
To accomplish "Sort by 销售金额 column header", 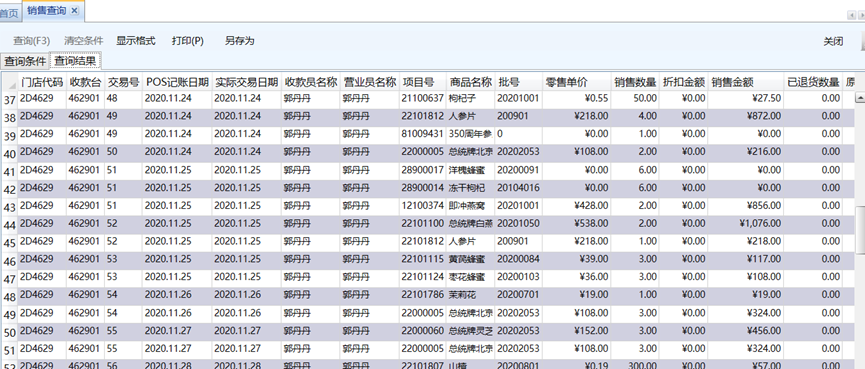I will pyautogui.click(x=745, y=83).
